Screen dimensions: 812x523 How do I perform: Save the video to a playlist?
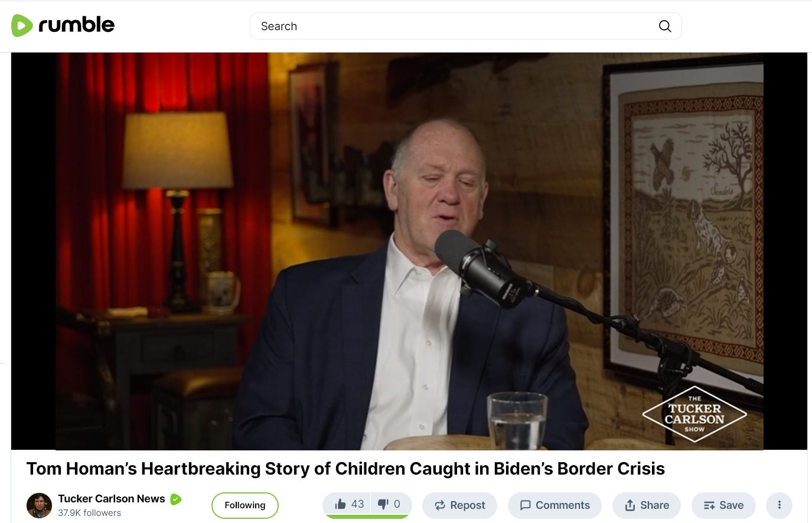pos(723,505)
